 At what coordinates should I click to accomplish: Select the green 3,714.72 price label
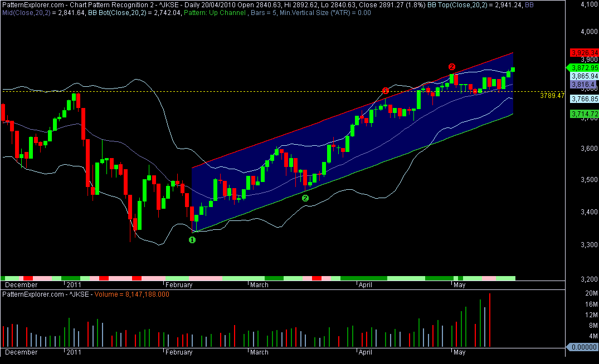point(584,114)
